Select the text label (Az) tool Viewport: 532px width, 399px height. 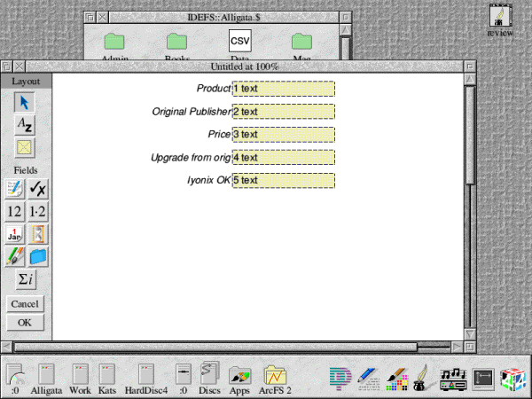tap(26, 125)
